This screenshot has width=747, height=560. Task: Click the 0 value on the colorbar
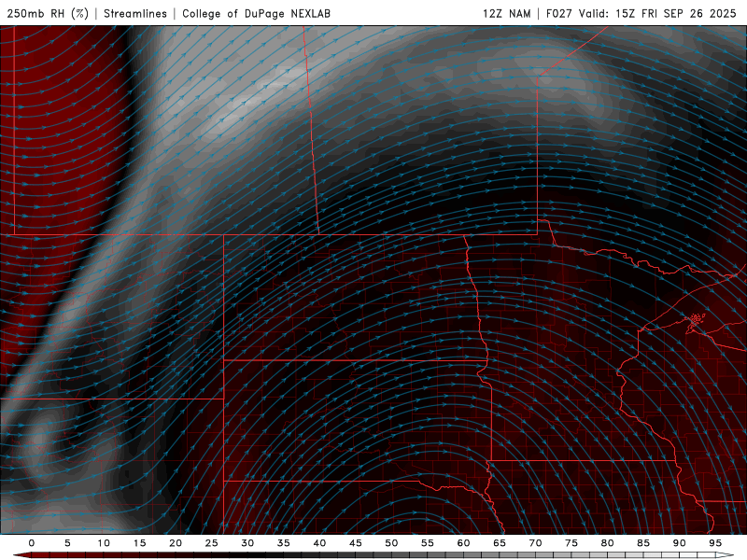pos(32,543)
